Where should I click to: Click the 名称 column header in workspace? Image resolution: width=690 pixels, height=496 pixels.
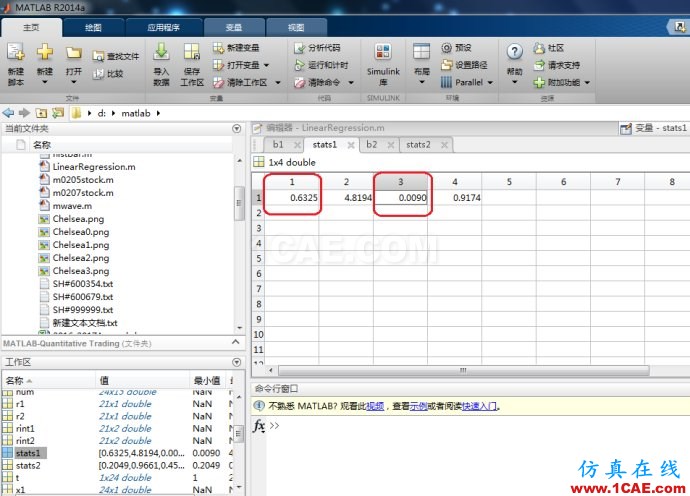pyautogui.click(x=48, y=380)
